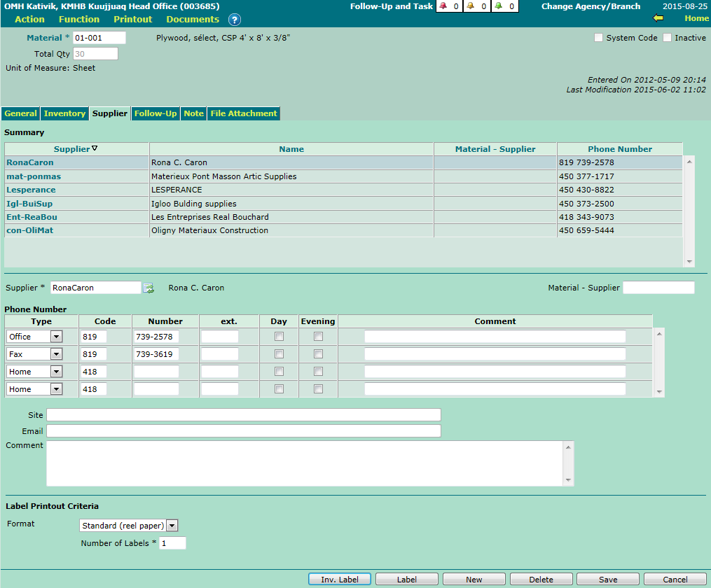Click the Supplier column sort arrow
The height and width of the screenshot is (588, 711).
tap(95, 148)
